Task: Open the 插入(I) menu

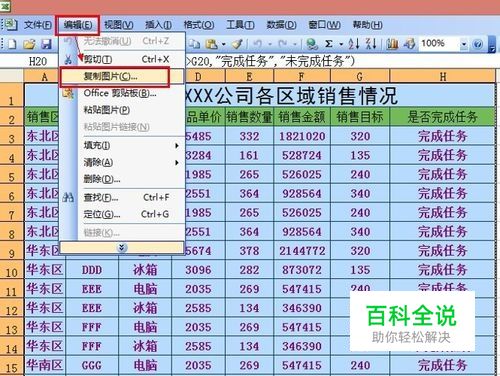Action: tap(158, 25)
